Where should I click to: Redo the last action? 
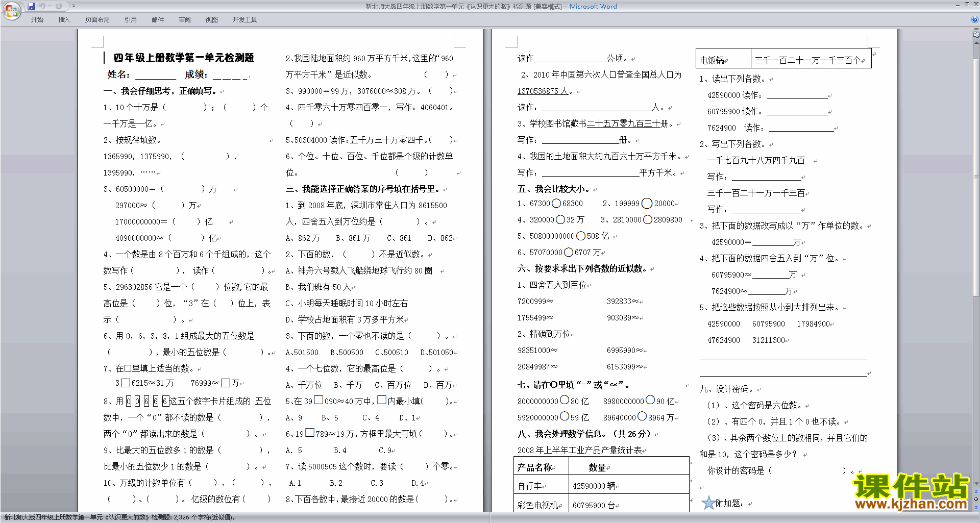pyautogui.click(x=59, y=6)
